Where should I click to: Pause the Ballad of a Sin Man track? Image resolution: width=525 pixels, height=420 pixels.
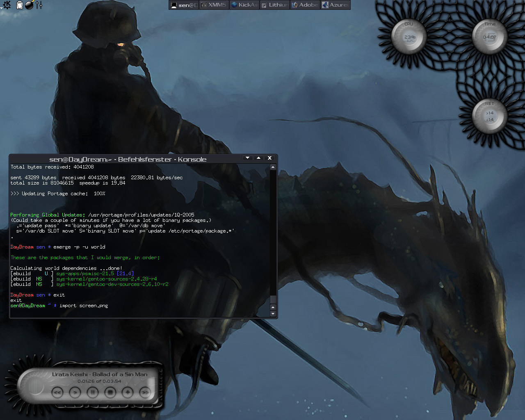click(x=93, y=393)
